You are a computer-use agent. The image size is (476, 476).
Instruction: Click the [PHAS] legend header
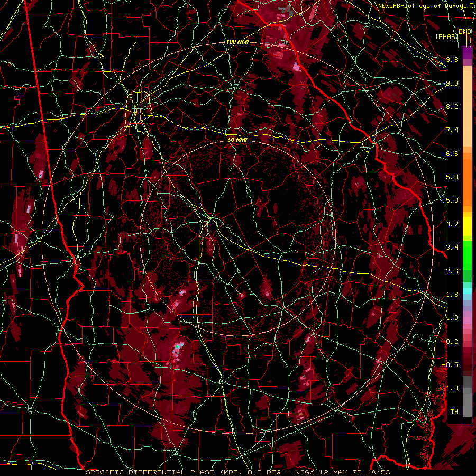tap(447, 36)
